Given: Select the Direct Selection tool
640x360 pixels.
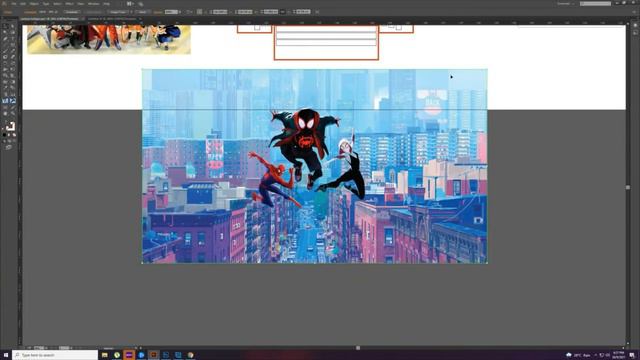Looking at the screenshot, I should [13, 26].
